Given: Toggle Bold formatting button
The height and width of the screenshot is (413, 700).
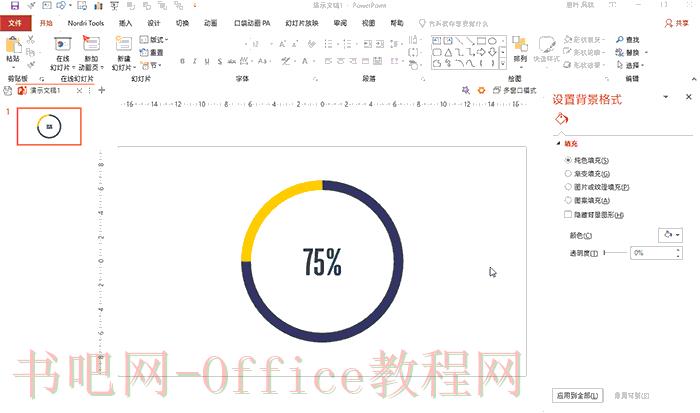Looking at the screenshot, I should (x=182, y=61).
